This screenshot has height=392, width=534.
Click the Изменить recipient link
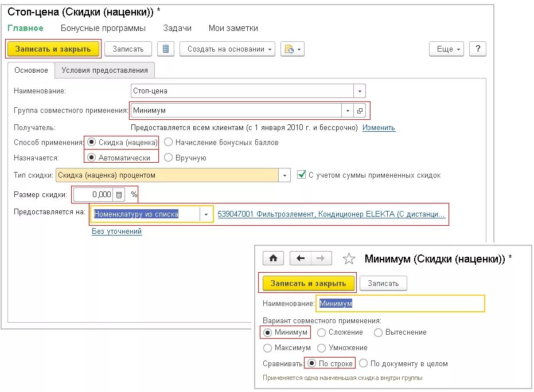379,128
